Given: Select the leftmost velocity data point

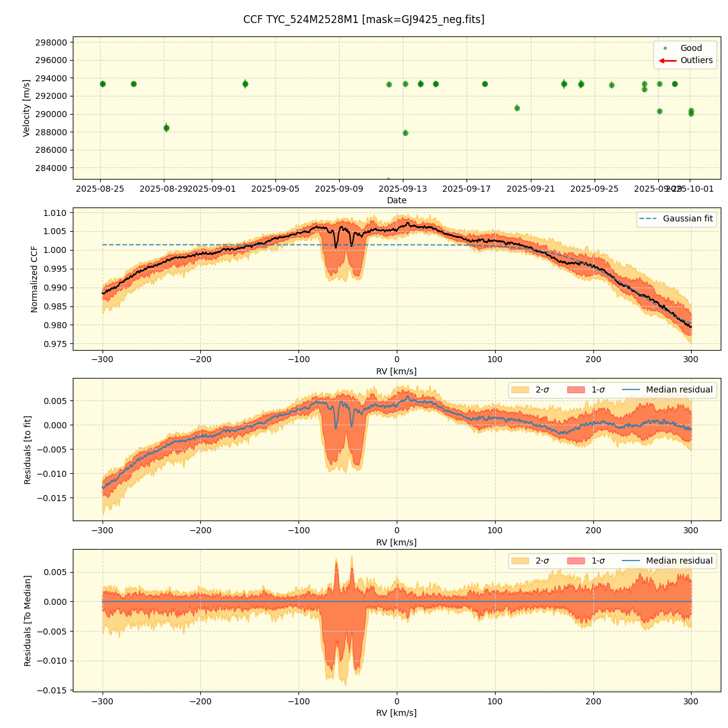Looking at the screenshot, I should pyautogui.click(x=103, y=84).
